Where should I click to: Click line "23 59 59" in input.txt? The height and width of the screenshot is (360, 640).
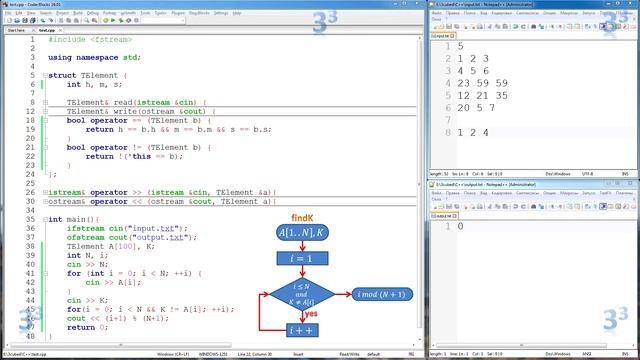click(x=482, y=83)
